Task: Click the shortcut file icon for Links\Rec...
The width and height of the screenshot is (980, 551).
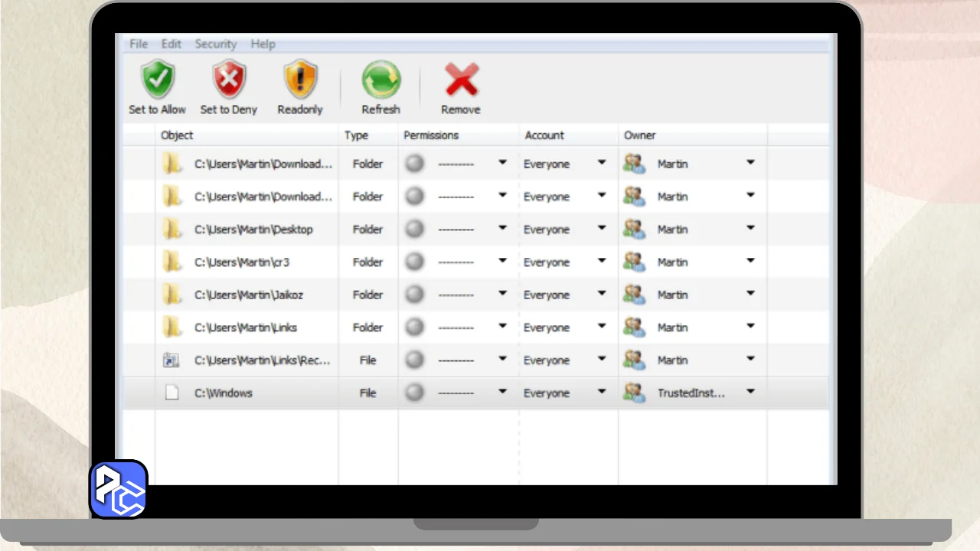Action: coord(171,360)
